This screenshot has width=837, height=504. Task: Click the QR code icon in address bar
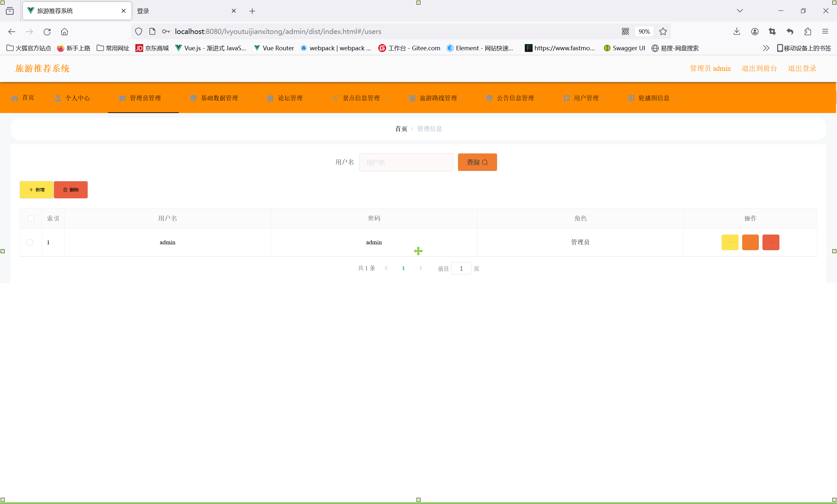(625, 32)
